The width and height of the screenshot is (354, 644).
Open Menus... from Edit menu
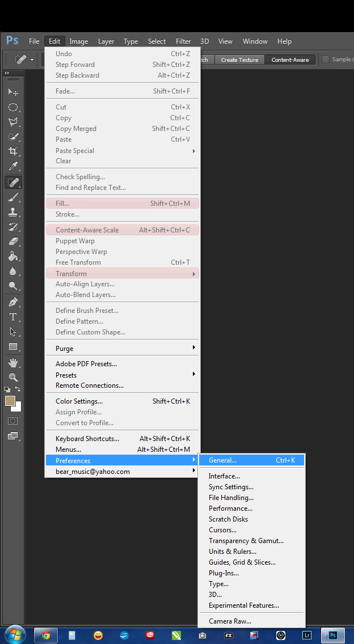123,450
